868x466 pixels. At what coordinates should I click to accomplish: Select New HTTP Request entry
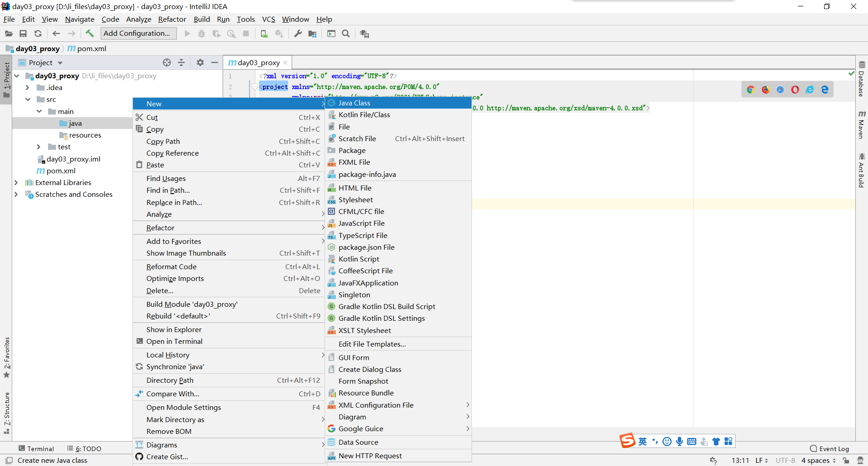(x=398, y=456)
